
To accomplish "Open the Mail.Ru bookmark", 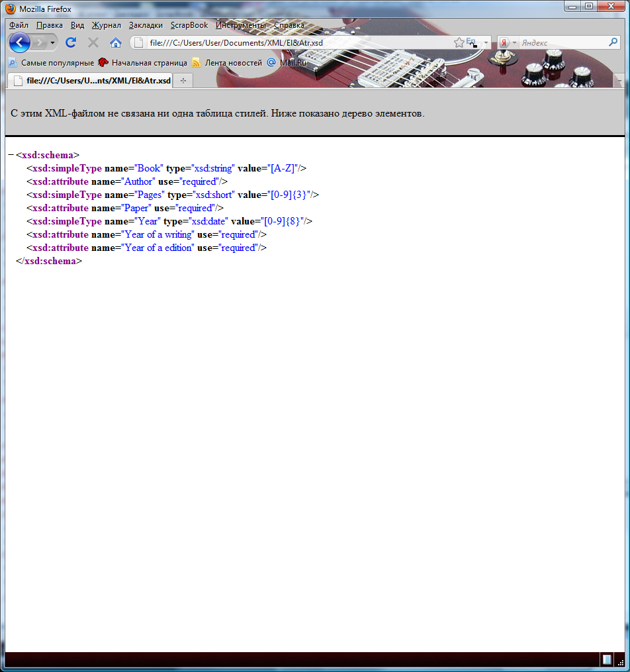I will coord(287,63).
